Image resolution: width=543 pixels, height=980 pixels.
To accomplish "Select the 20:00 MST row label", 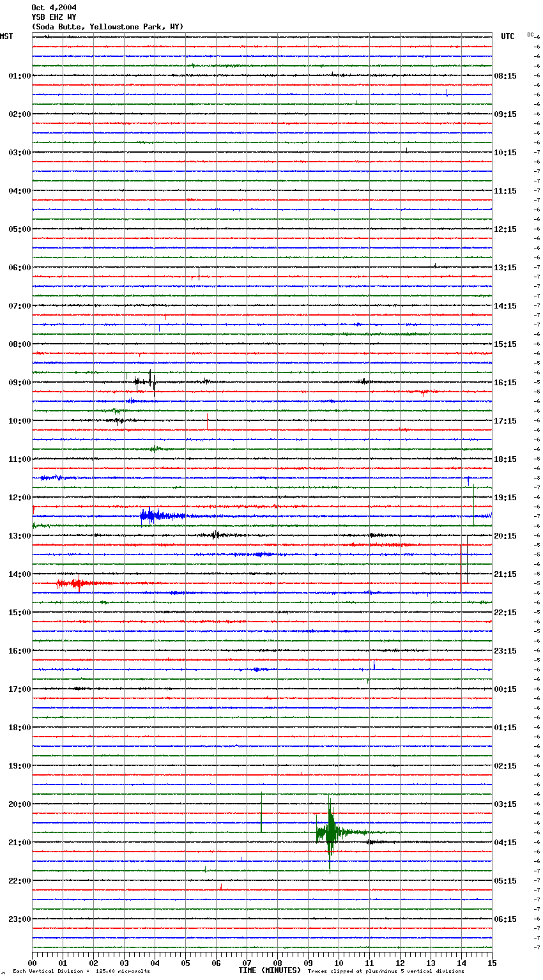I will point(19,804).
